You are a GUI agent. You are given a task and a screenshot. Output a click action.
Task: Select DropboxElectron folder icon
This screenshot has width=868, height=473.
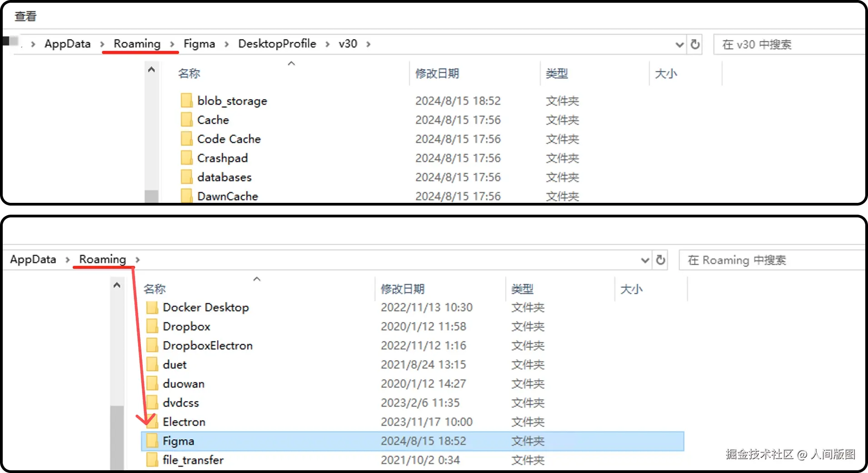coord(152,346)
